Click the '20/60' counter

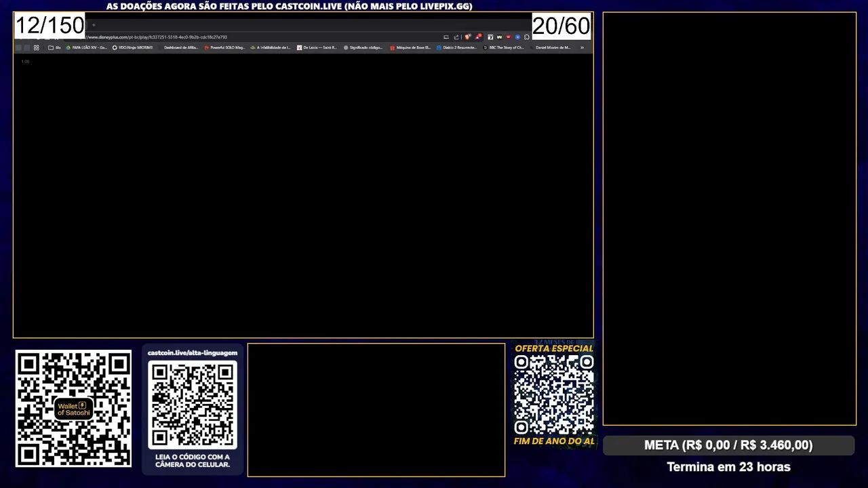pyautogui.click(x=561, y=26)
